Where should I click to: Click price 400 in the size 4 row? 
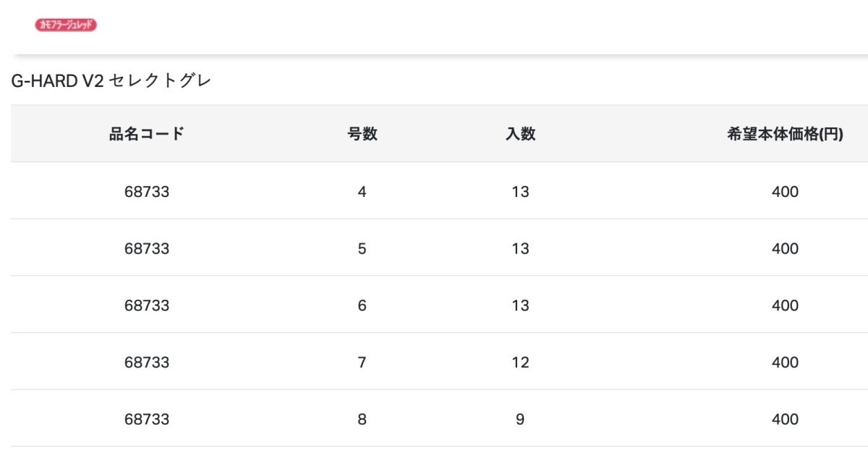point(785,192)
